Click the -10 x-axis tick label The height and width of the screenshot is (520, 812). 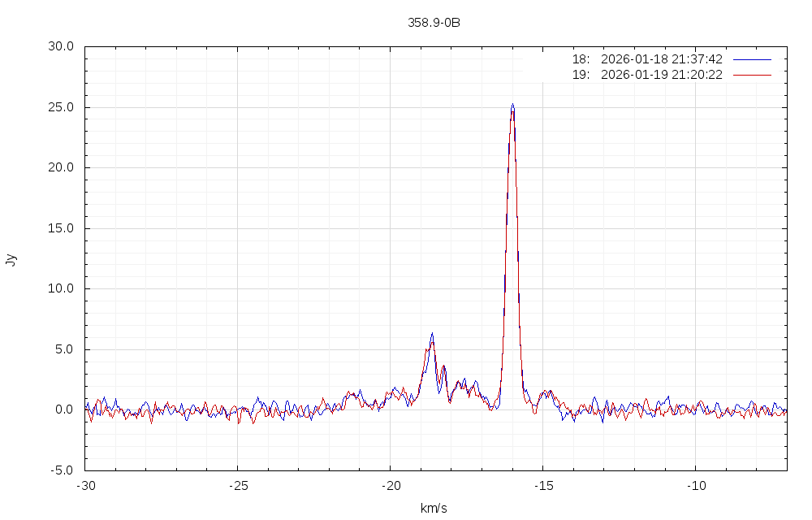[695, 485]
